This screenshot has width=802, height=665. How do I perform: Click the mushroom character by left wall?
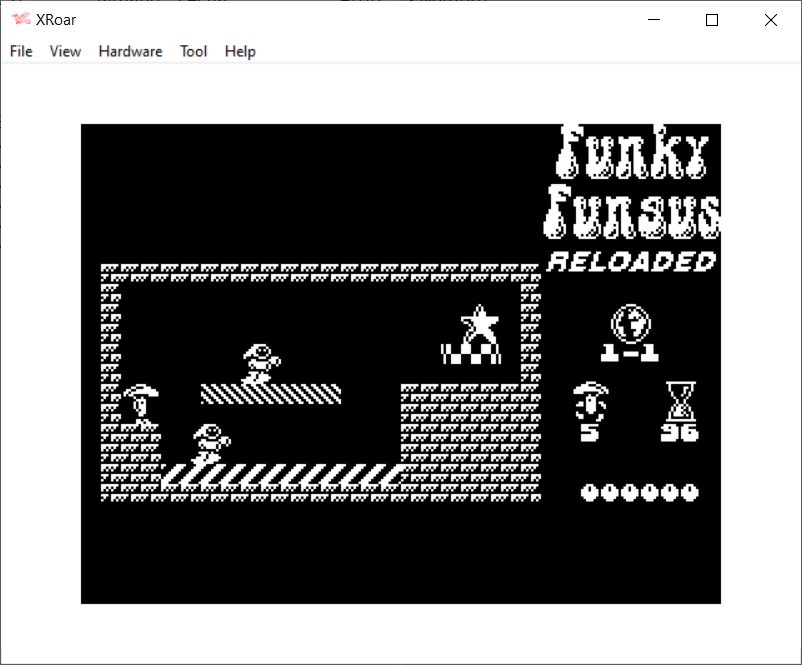(x=141, y=404)
